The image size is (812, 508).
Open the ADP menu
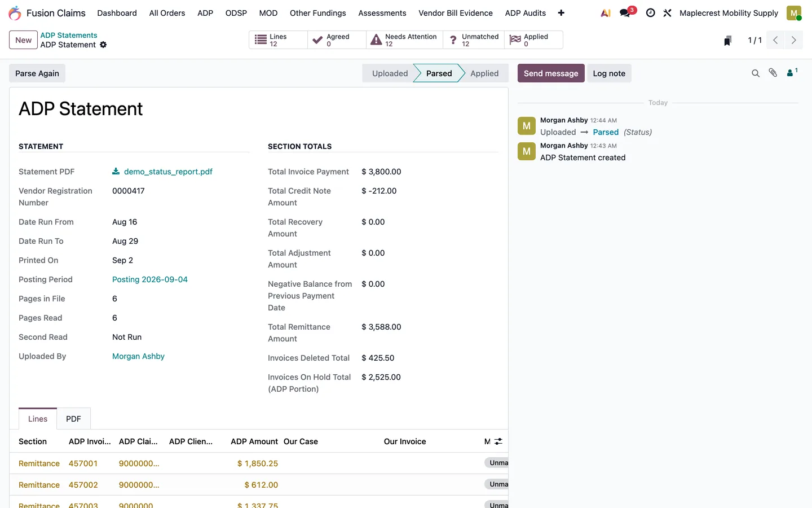tap(205, 13)
